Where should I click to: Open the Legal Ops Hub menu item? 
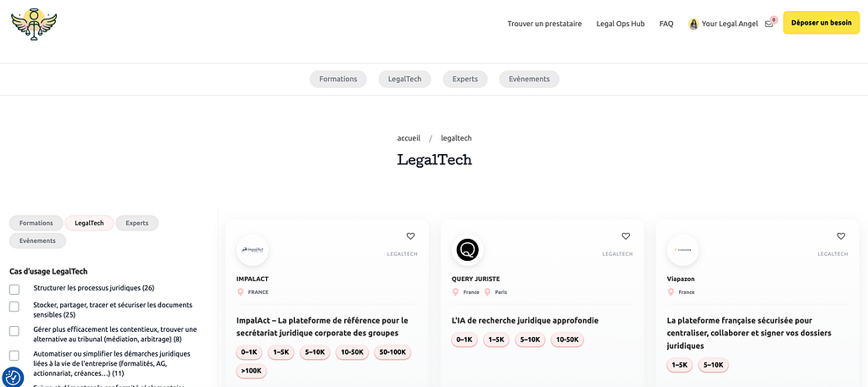(620, 24)
